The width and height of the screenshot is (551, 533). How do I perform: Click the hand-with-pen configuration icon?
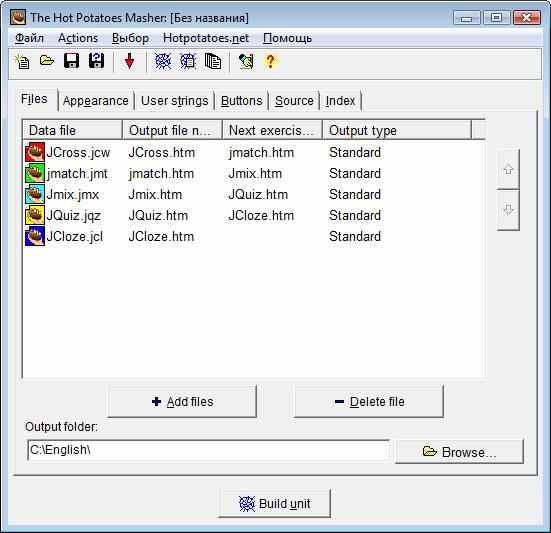pyautogui.click(x=246, y=61)
